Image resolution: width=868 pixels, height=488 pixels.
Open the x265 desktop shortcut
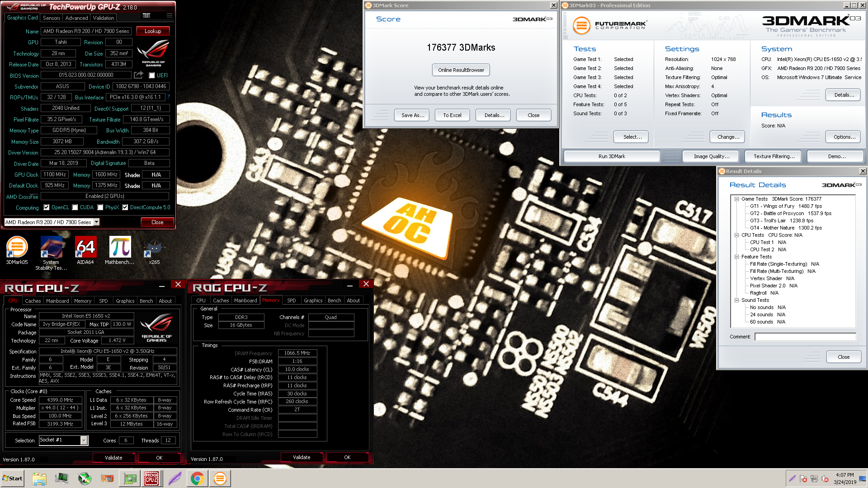coord(154,250)
